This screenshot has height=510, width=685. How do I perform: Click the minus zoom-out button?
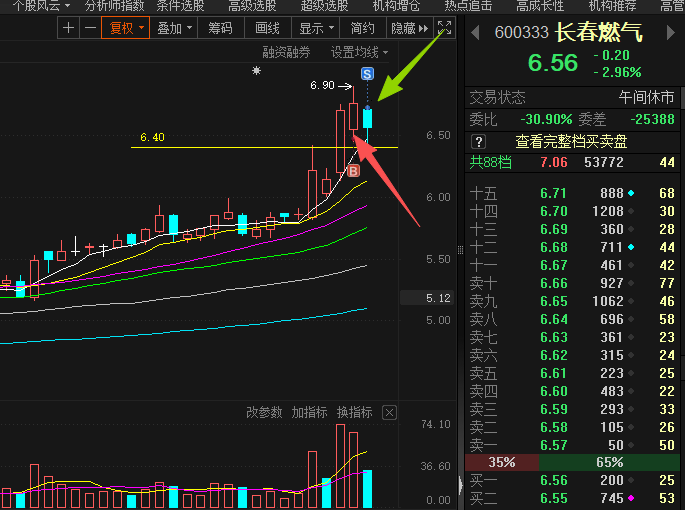[x=90, y=28]
